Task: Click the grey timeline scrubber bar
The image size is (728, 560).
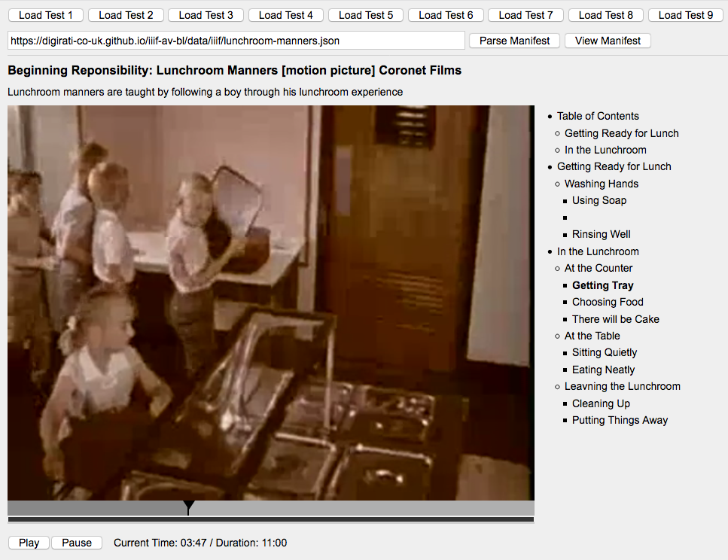Action: click(271, 508)
